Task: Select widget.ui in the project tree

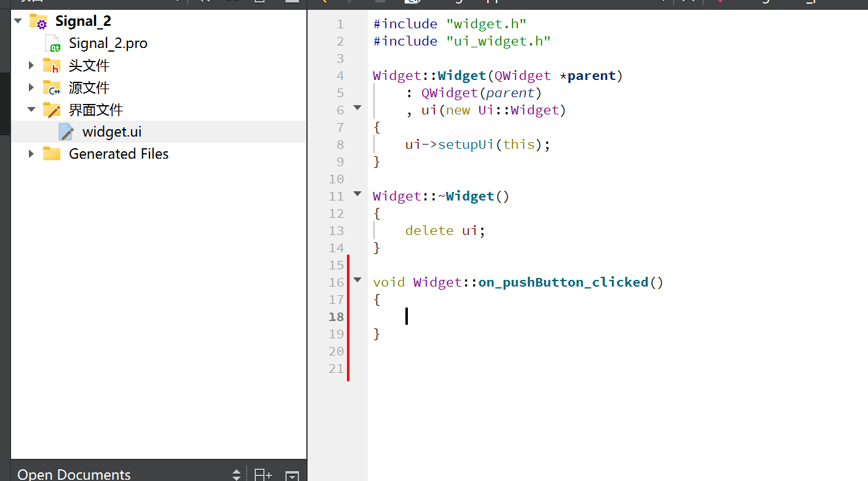Action: (112, 132)
